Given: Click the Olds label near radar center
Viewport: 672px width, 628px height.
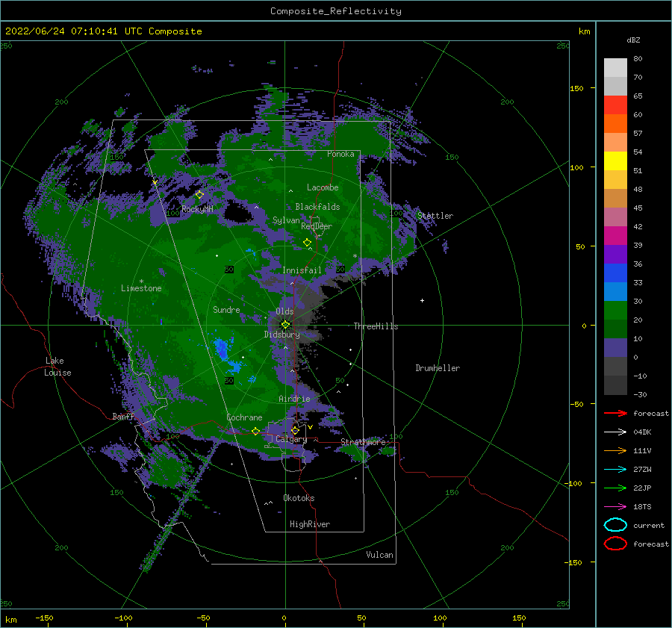Looking at the screenshot, I should point(284,311).
